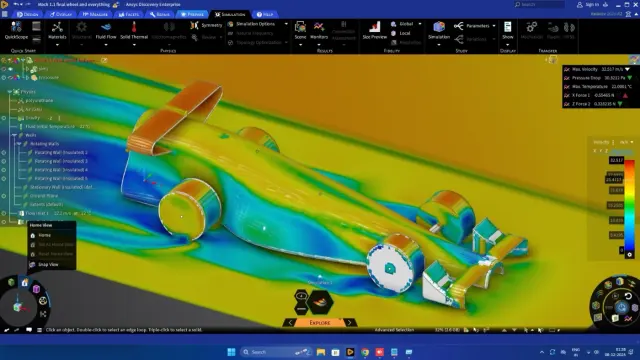Toggle visibility of Rotating Wall (Insulated) 3
This screenshot has height=360, width=640.
4,161
